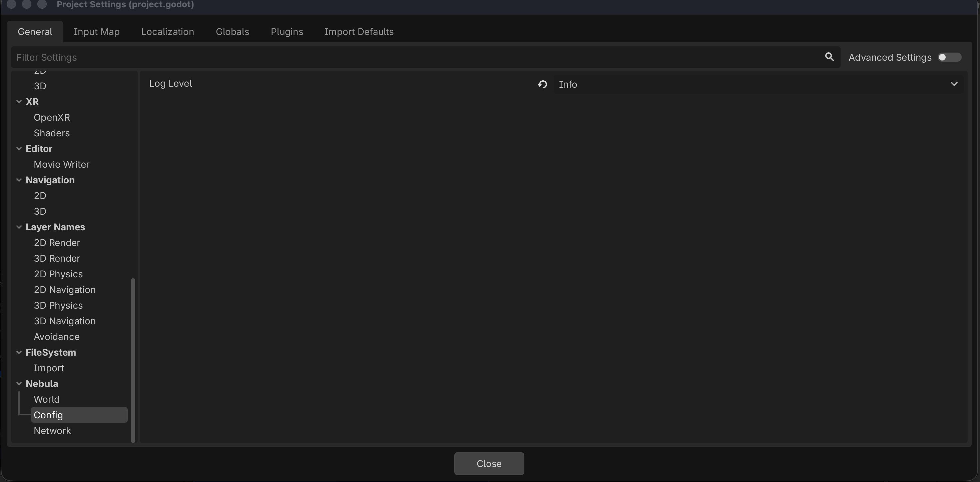This screenshot has width=980, height=482.
Task: Collapse the XR tree section
Action: [x=19, y=102]
